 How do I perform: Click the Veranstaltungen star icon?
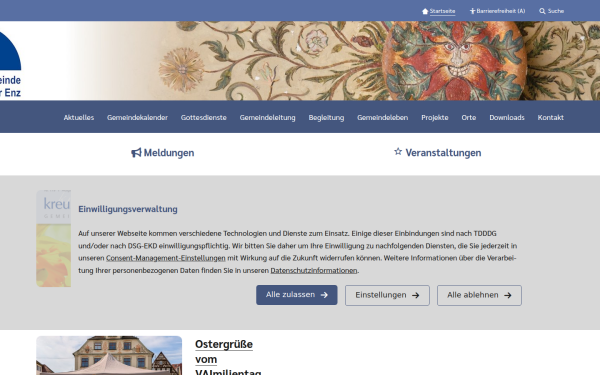(x=398, y=152)
